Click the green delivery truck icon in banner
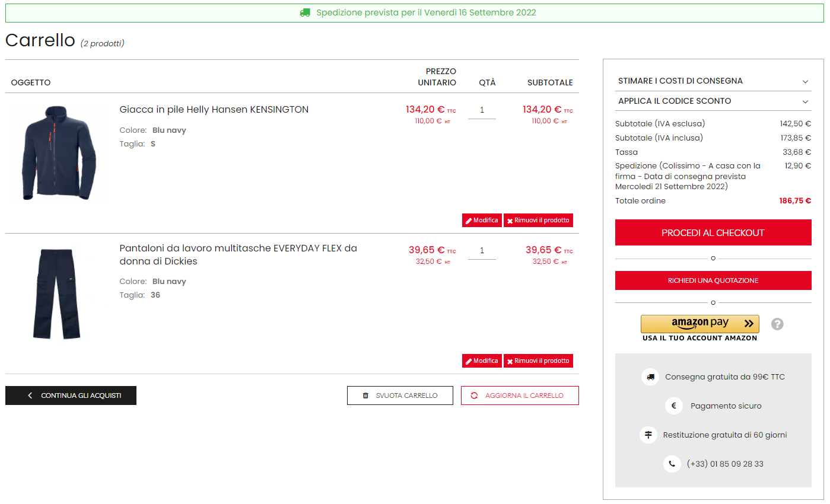This screenshot has height=504, width=830. (x=305, y=12)
